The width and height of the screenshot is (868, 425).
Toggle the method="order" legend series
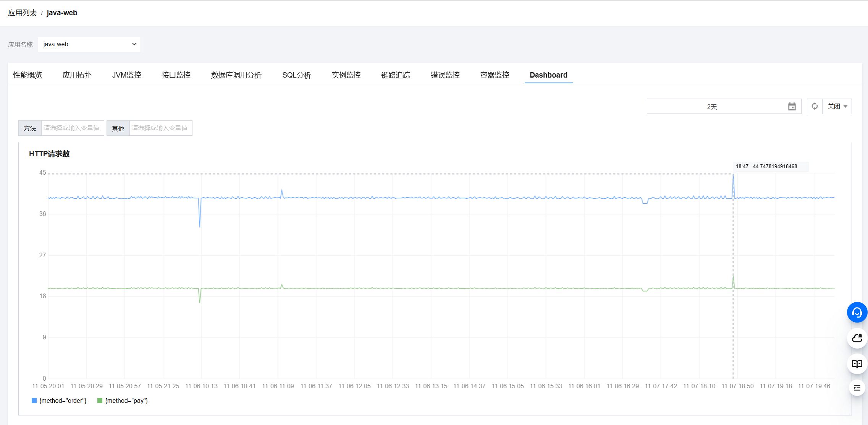[x=63, y=401]
